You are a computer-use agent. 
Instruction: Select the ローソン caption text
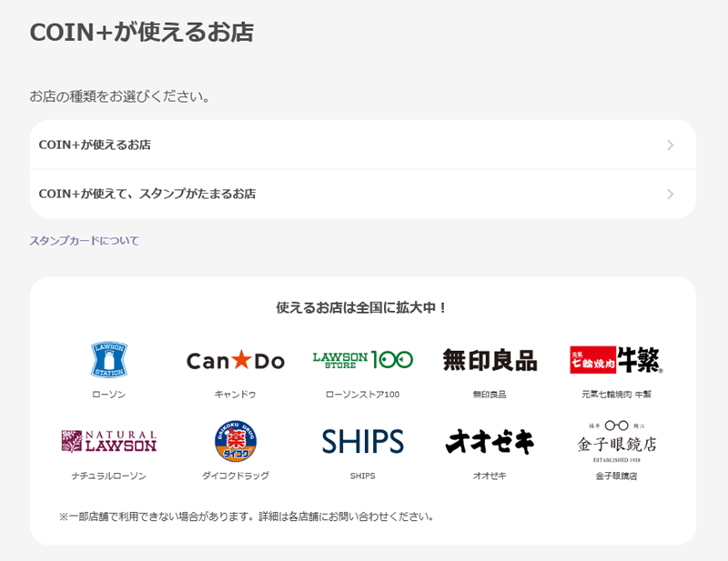[x=109, y=395]
